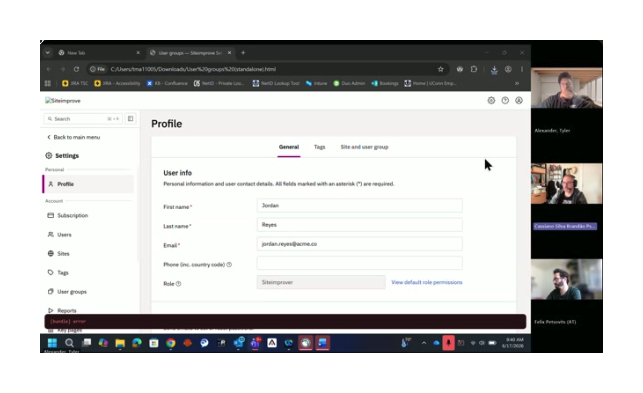643x393 pixels.
Task: Click the Siteimprove logo
Action: (x=63, y=101)
